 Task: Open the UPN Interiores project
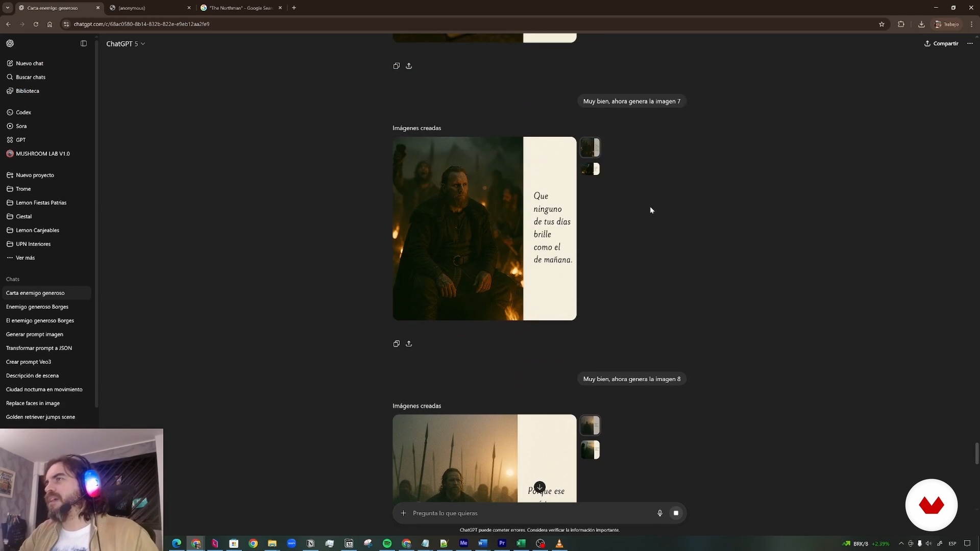click(x=33, y=244)
